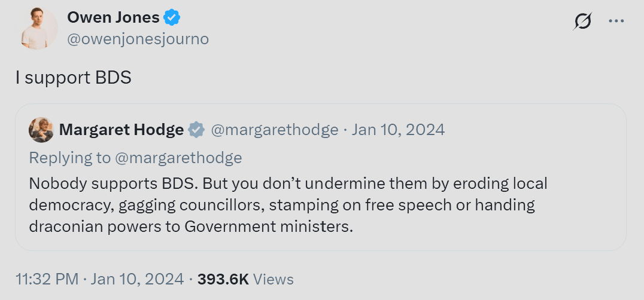Image resolution: width=644 pixels, height=300 pixels.
Task: View the 393.6K view count
Action: (x=223, y=279)
